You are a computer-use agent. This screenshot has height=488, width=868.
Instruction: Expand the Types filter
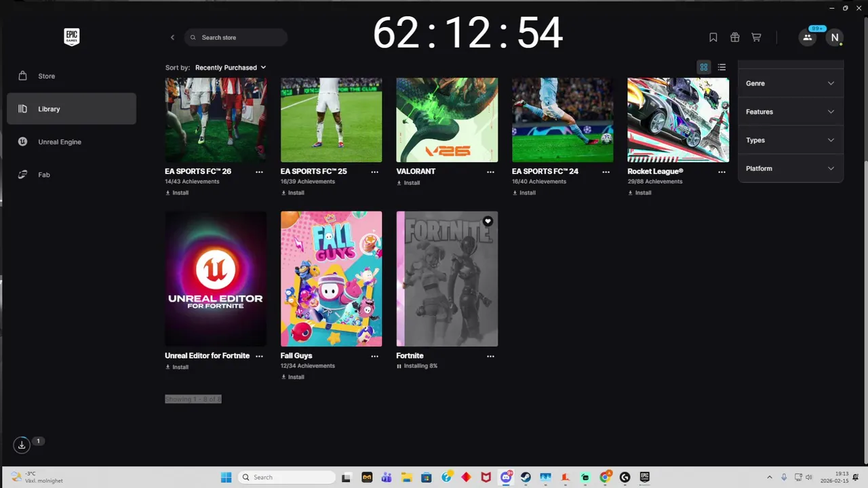[x=790, y=140]
